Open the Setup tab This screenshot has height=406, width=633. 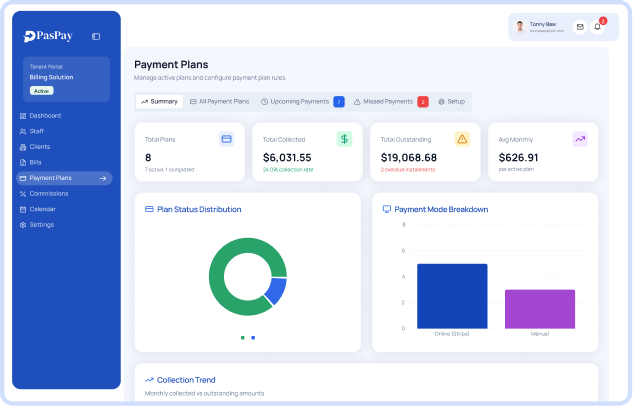coord(452,102)
